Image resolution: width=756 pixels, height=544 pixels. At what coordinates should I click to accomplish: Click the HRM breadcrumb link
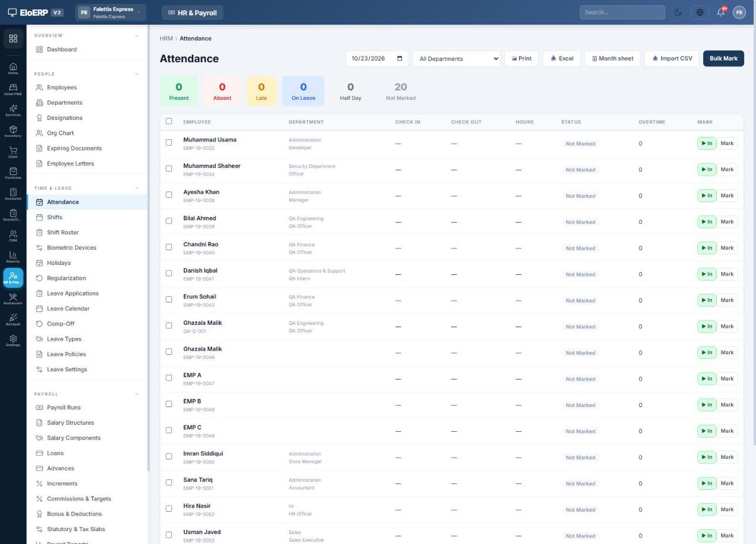[166, 39]
